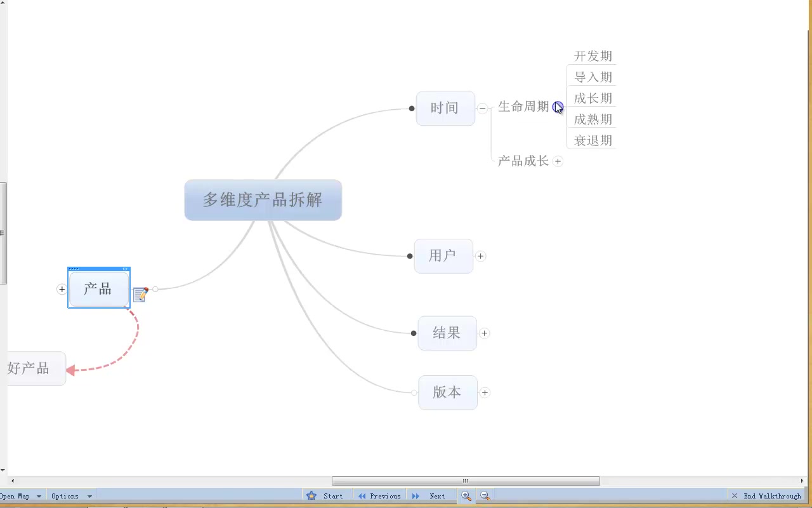
Task: Click the relationship handle right of 产品 notes icon
Action: 155,289
